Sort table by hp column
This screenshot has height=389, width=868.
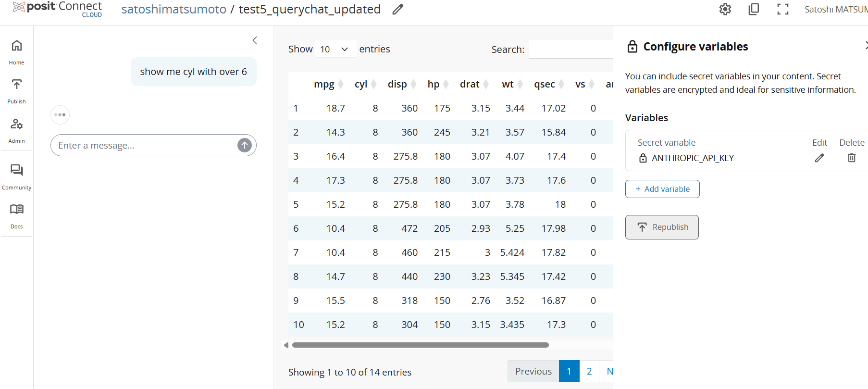pos(438,84)
